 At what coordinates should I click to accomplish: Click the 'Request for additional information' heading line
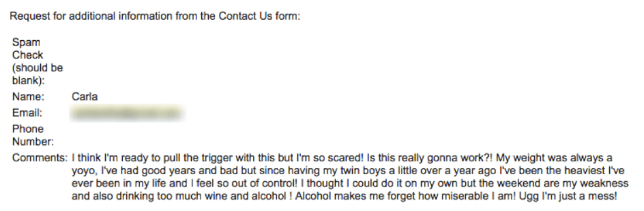155,17
